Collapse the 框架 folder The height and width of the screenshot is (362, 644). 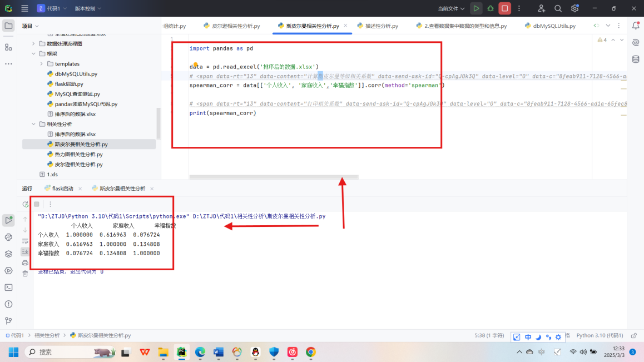(x=34, y=54)
